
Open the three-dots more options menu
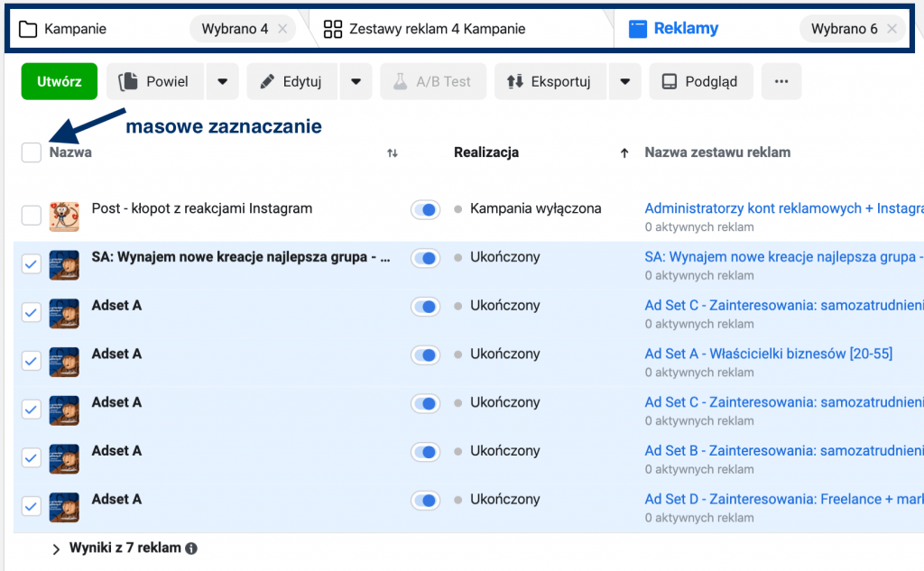point(781,81)
